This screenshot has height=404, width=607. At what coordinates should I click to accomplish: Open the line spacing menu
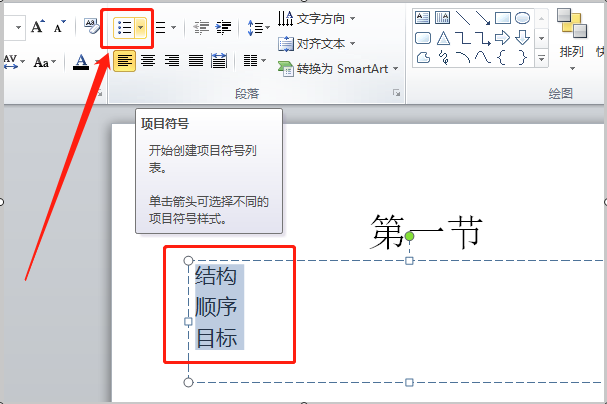[x=258, y=27]
